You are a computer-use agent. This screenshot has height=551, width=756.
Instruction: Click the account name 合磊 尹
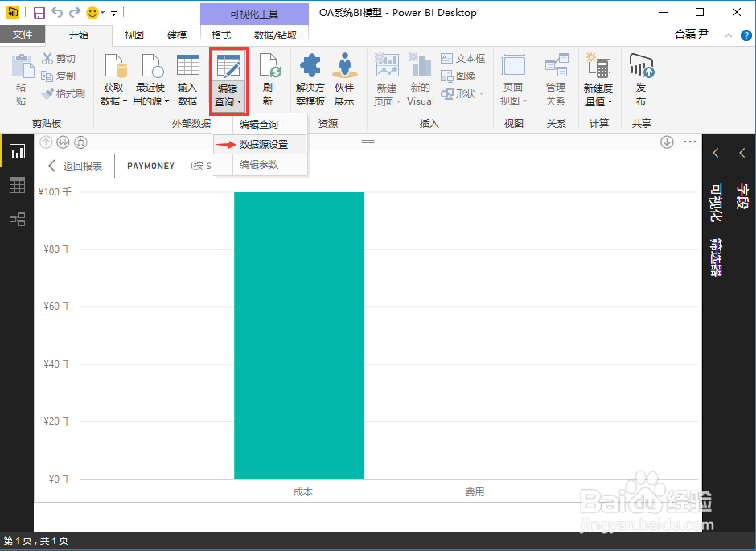pyautogui.click(x=692, y=34)
